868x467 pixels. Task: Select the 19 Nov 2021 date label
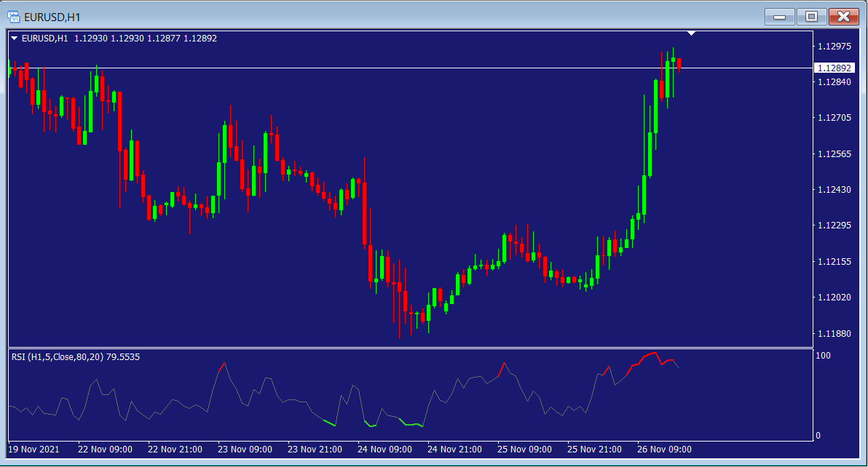[35, 449]
